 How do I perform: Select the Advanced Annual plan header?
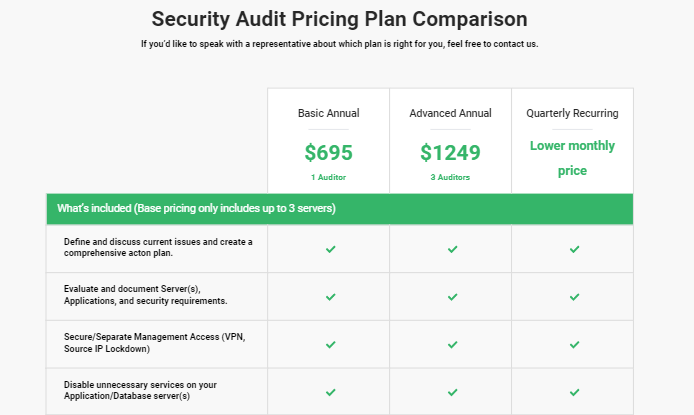pyautogui.click(x=450, y=113)
